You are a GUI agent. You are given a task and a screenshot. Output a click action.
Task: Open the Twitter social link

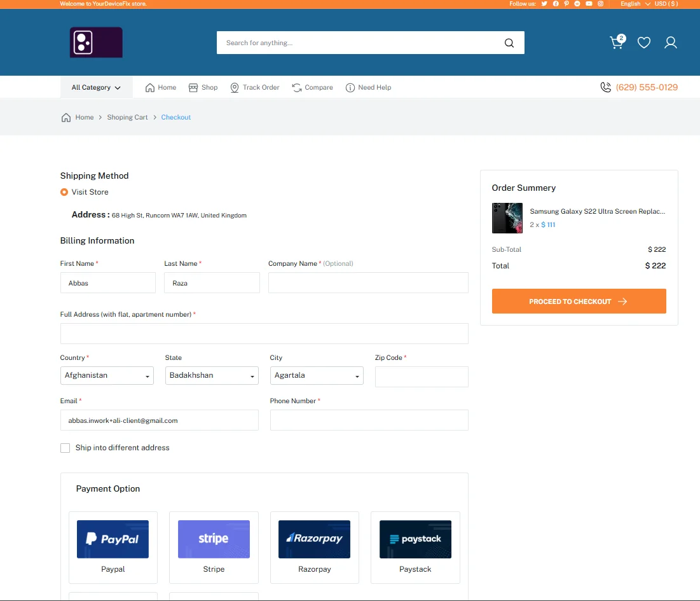[544, 4]
